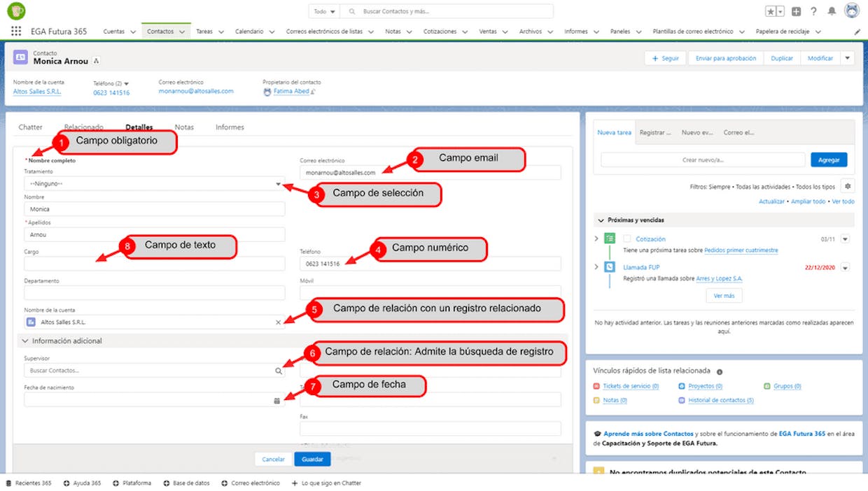Click the Cancelar button
868x491 pixels.
[273, 459]
